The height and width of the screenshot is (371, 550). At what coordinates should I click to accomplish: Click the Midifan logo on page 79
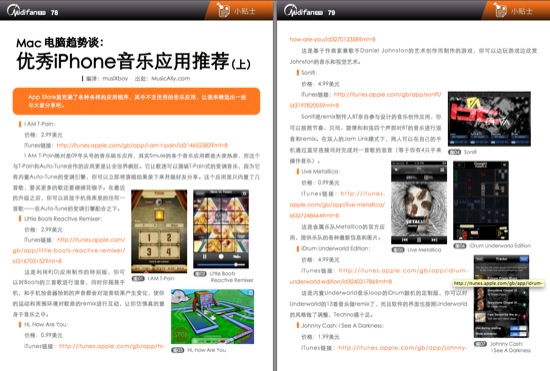pyautogui.click(x=304, y=11)
